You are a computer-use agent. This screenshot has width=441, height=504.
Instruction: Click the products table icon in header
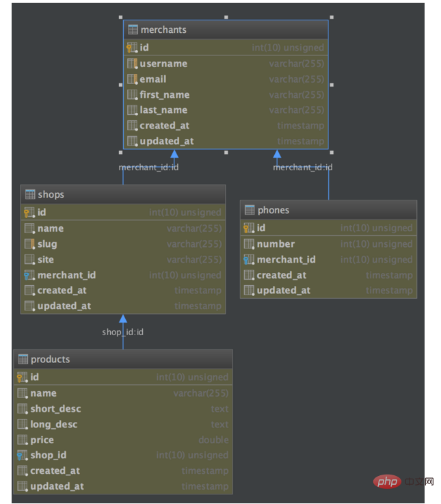(23, 359)
